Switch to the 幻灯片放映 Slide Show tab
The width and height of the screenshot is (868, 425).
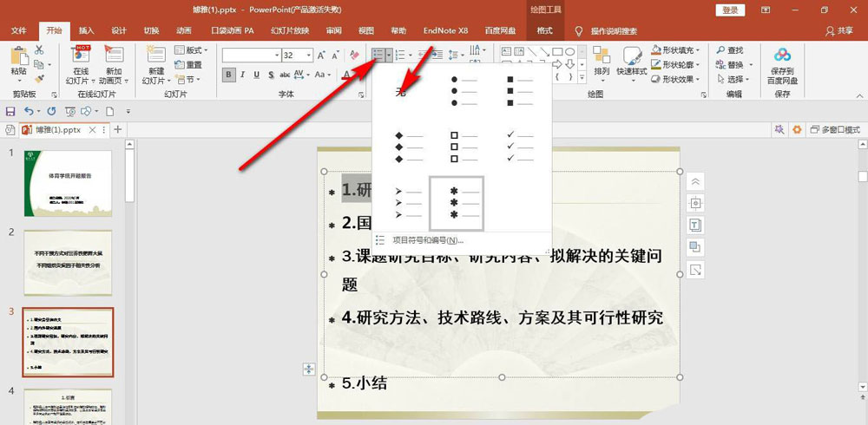tap(290, 31)
